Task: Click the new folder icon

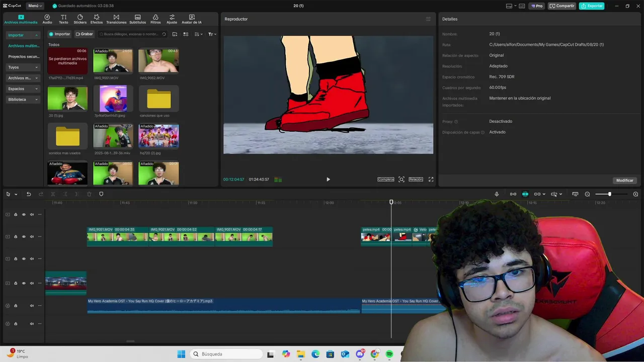Action: click(175, 34)
